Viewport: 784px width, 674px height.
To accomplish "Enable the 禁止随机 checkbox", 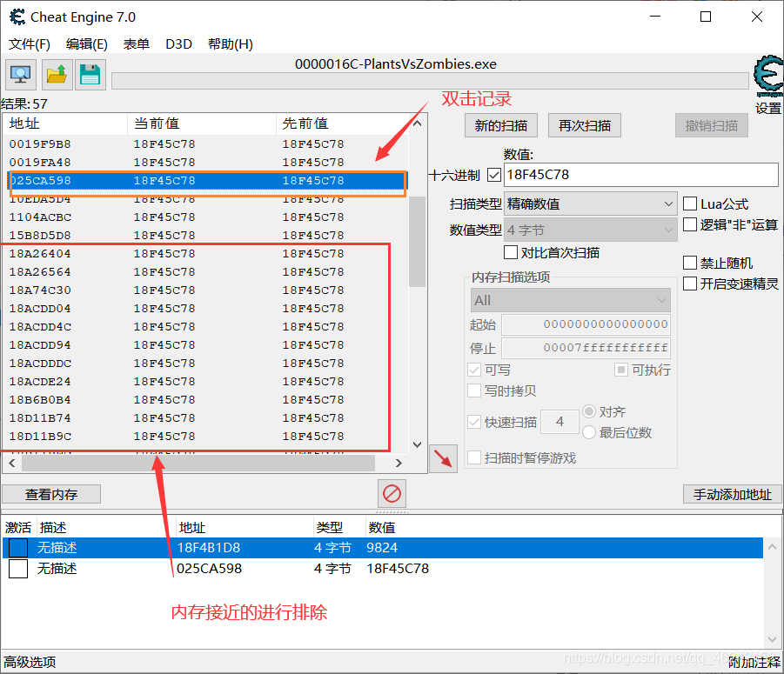I will (690, 263).
